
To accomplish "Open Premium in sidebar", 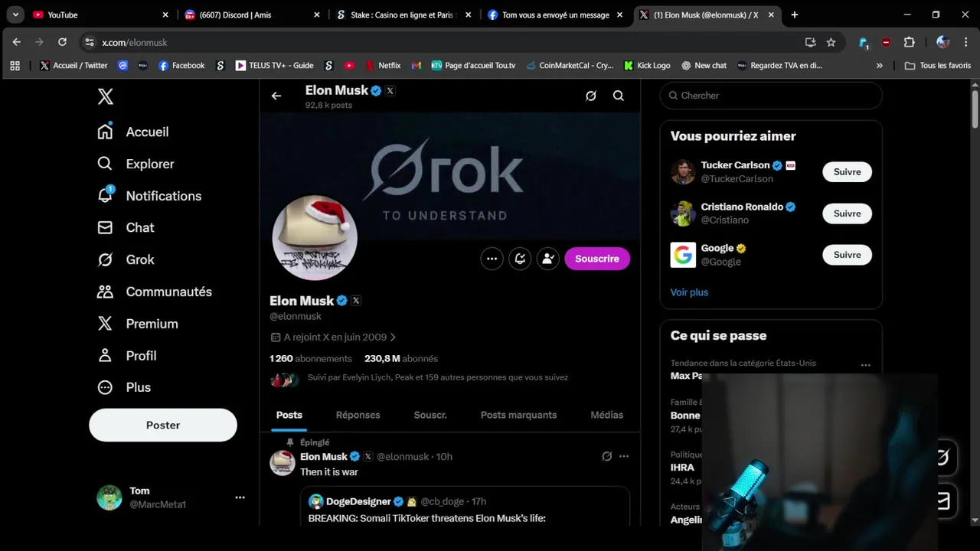I will [x=138, y=324].
